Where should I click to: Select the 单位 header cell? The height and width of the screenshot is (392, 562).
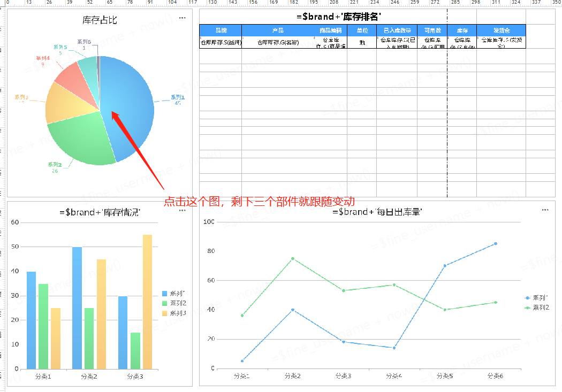[362, 30]
